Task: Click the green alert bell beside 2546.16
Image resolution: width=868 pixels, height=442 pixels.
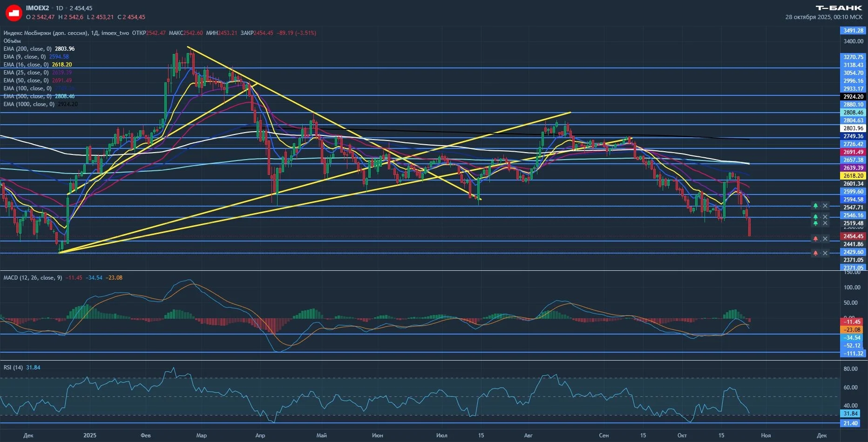Action: click(x=815, y=217)
